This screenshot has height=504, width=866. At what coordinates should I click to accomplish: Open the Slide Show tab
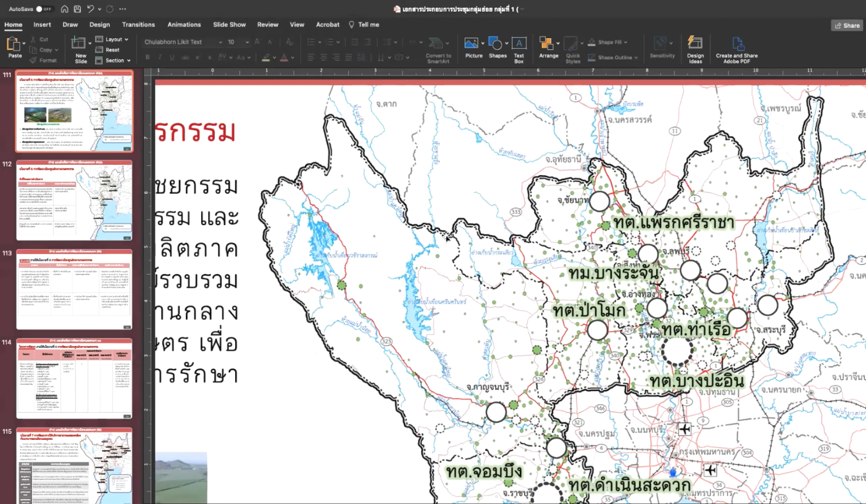coord(229,25)
